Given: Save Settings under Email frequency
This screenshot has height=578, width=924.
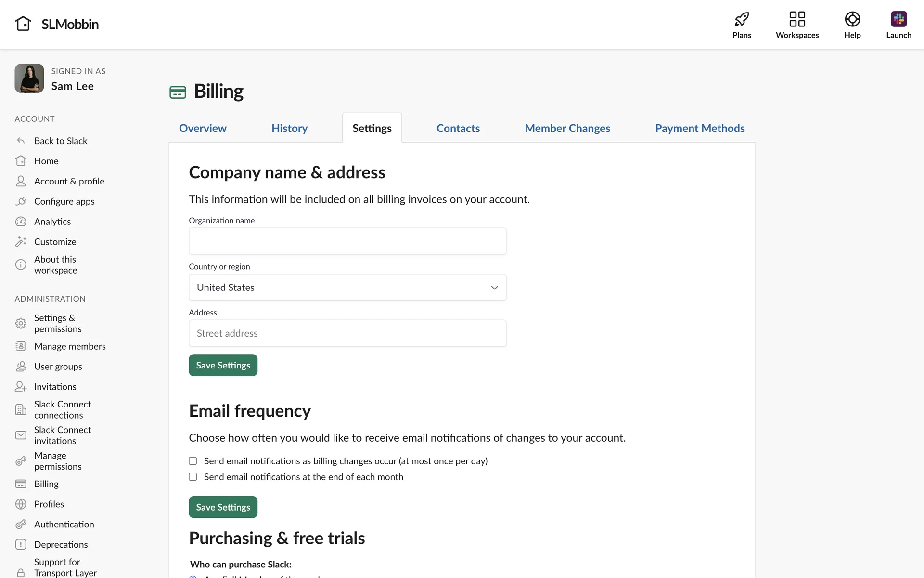Looking at the screenshot, I should click(x=223, y=507).
